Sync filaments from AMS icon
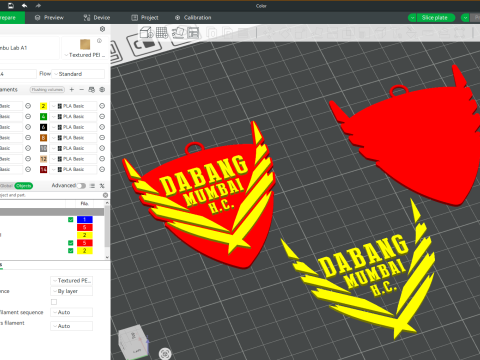 tap(92, 89)
